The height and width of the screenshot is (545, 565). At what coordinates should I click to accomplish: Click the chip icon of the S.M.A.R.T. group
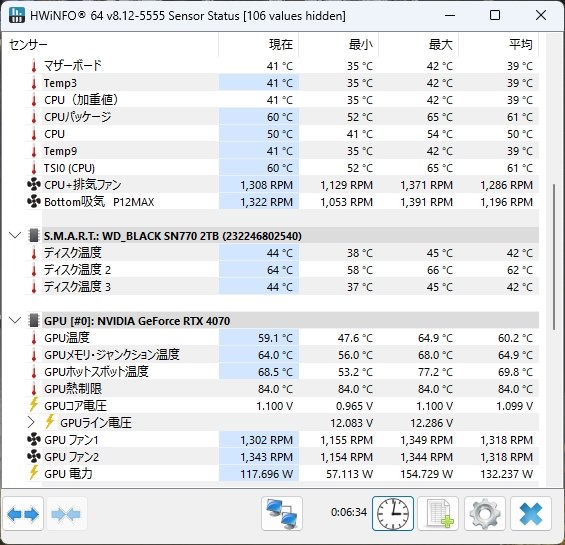pos(34,236)
